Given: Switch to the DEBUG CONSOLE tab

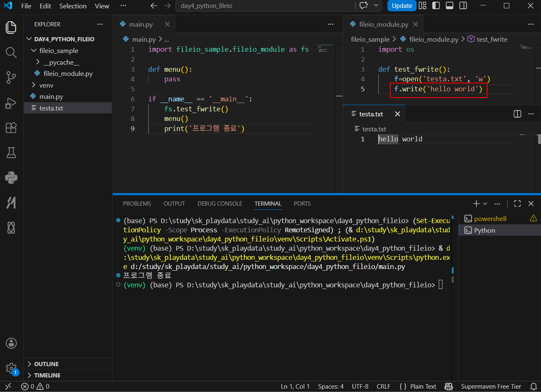Looking at the screenshot, I should point(220,204).
